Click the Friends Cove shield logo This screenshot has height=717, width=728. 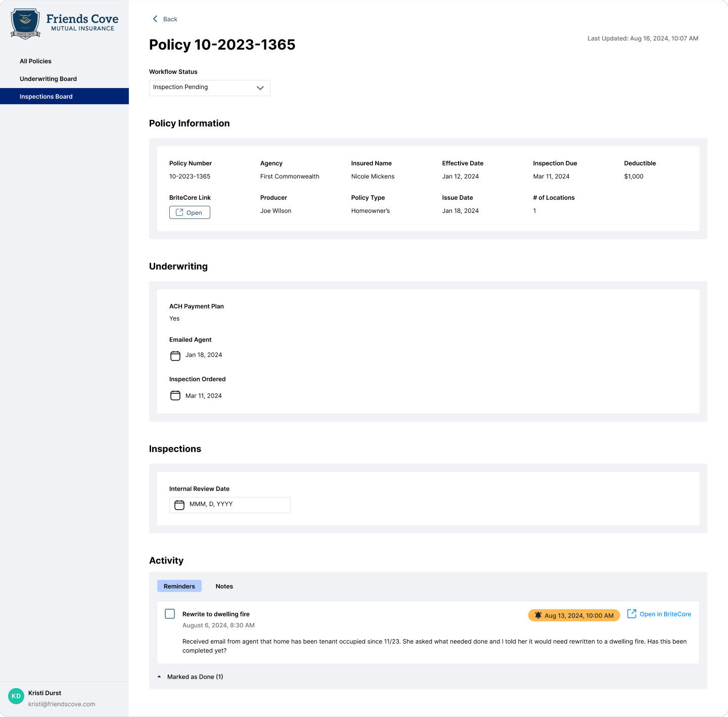(25, 23)
